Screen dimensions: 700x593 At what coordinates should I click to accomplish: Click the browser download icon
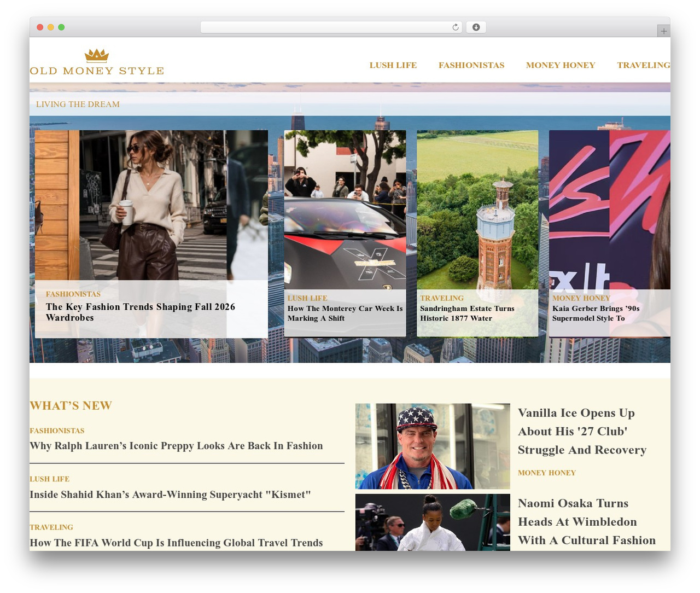pos(476,27)
